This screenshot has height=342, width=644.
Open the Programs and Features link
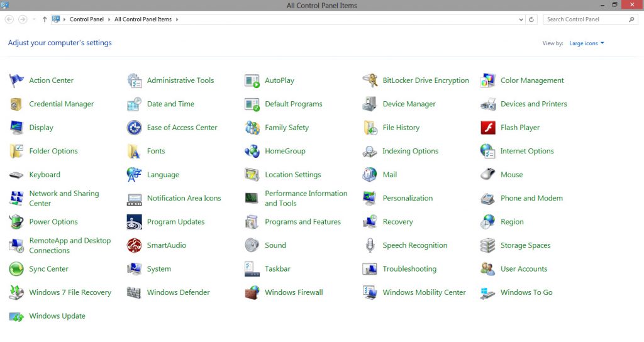click(303, 222)
